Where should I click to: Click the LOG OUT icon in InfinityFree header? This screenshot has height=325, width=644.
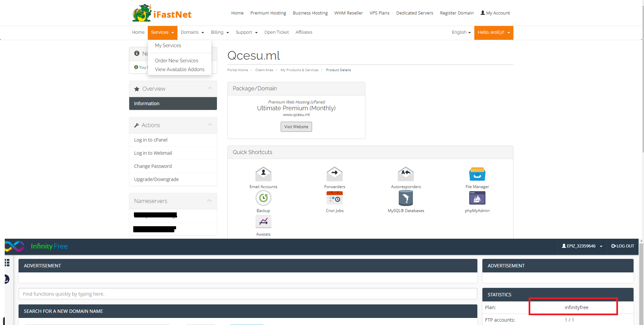614,246
